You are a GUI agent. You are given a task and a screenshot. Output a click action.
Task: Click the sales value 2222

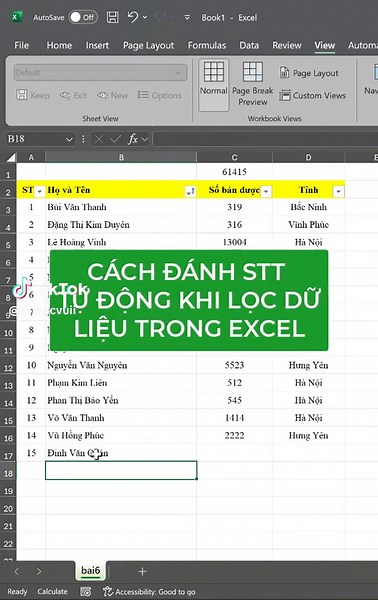(x=234, y=435)
